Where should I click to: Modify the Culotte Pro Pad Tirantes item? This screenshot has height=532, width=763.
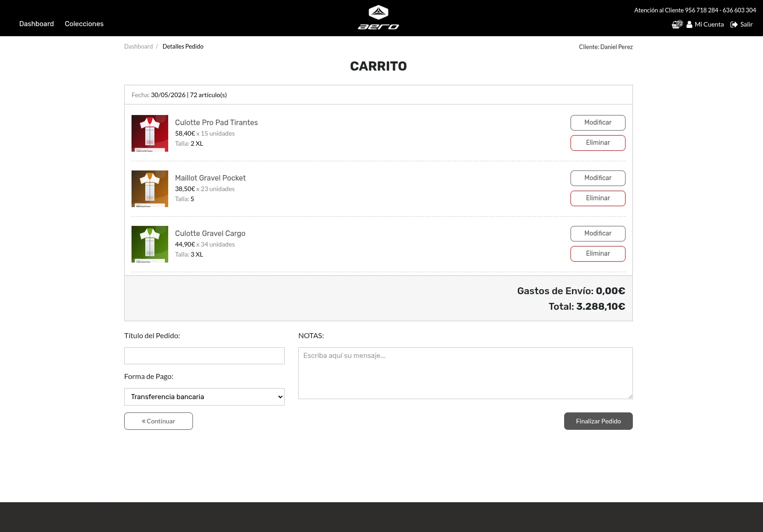pos(598,123)
